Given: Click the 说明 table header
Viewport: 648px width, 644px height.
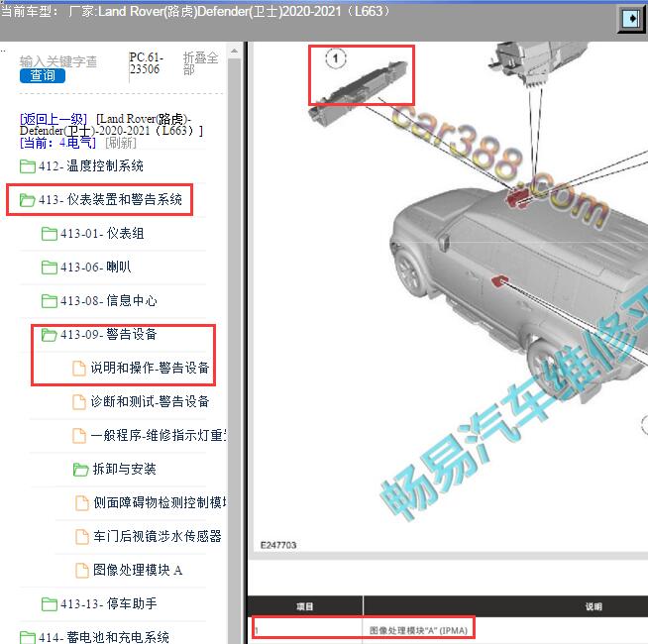Looking at the screenshot, I should [x=594, y=606].
